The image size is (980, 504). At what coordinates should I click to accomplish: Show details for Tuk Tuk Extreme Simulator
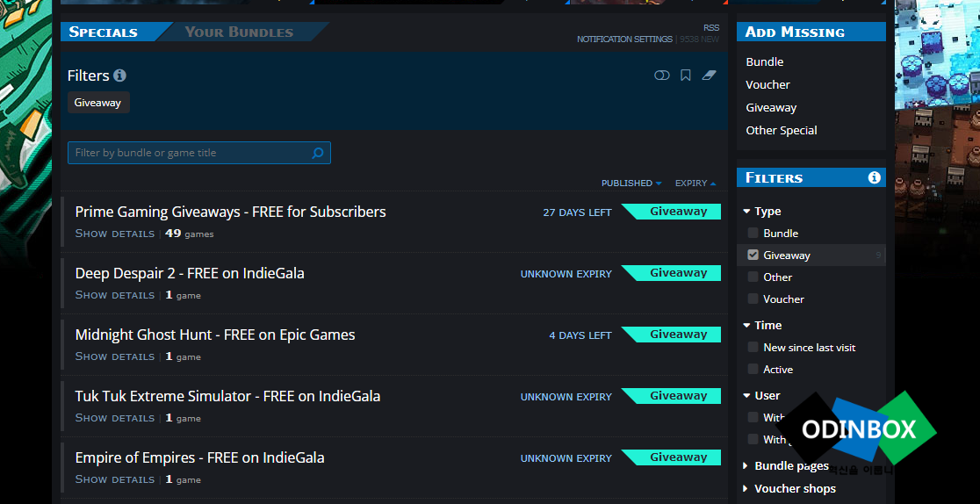pos(114,418)
